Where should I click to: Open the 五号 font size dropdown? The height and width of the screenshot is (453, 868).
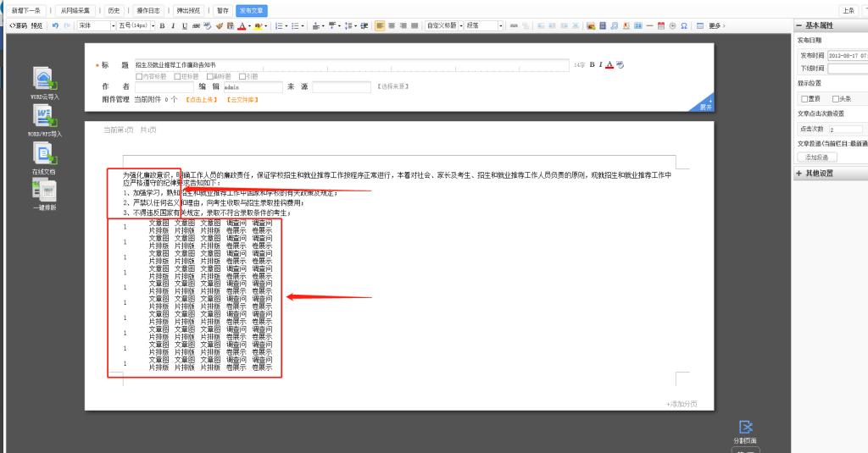pyautogui.click(x=136, y=26)
